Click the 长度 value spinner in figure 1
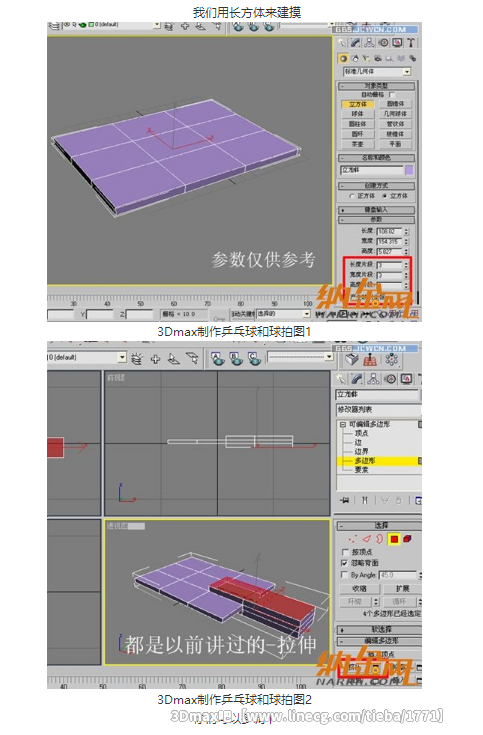 (406, 232)
